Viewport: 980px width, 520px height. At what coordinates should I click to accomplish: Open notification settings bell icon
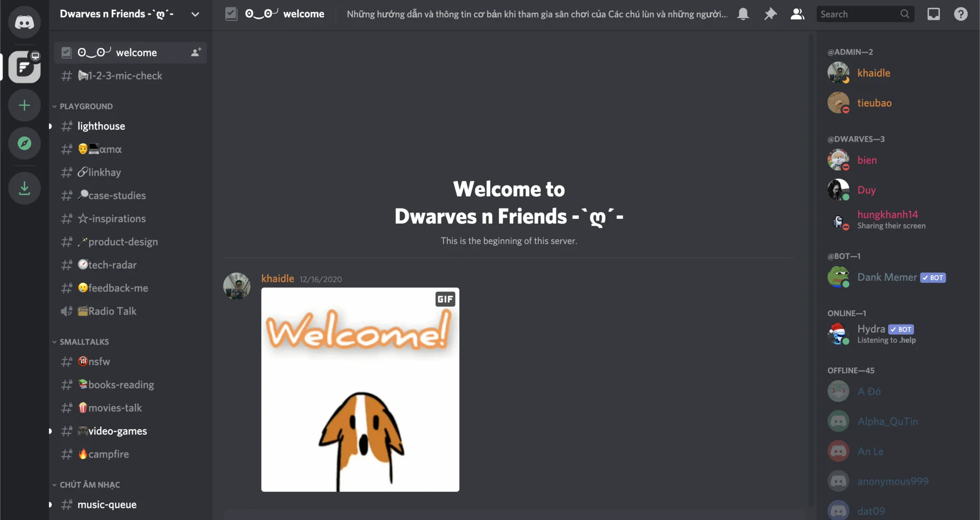click(743, 14)
